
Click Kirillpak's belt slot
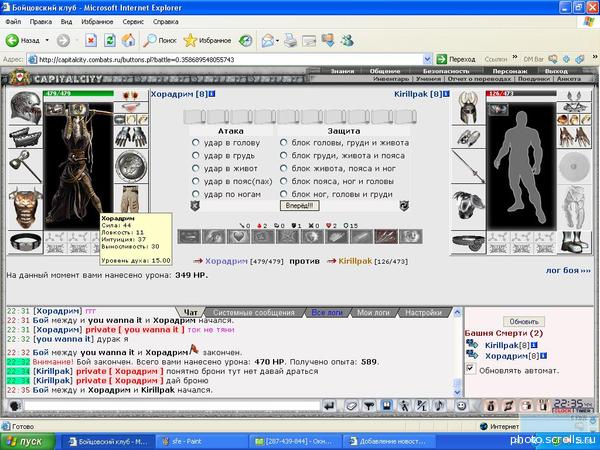468,242
